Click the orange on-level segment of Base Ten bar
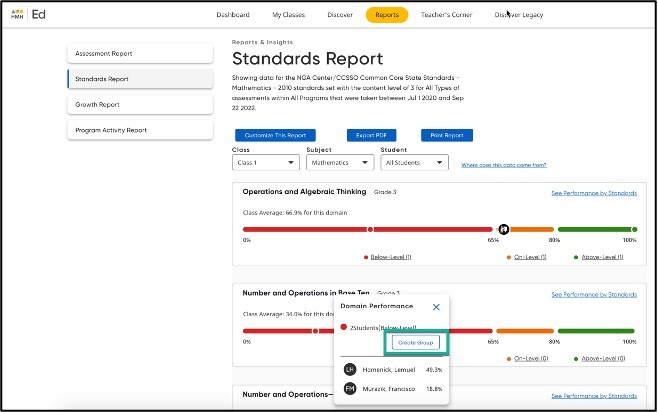This screenshot has width=658, height=412. [525, 331]
